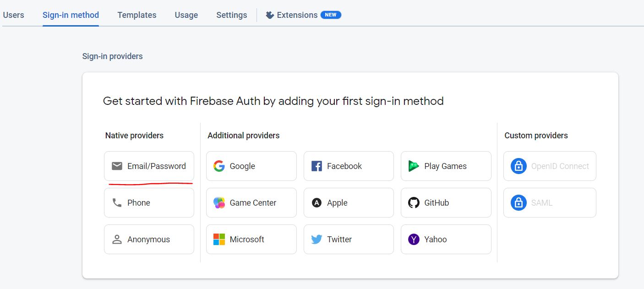
Task: Click the Game Center bubble icon
Action: coord(219,202)
